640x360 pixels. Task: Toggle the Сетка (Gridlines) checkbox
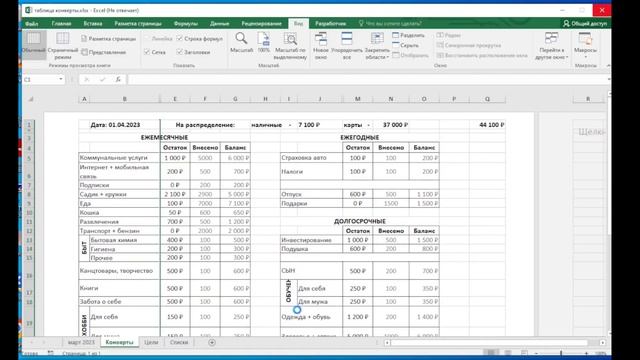pos(155,52)
